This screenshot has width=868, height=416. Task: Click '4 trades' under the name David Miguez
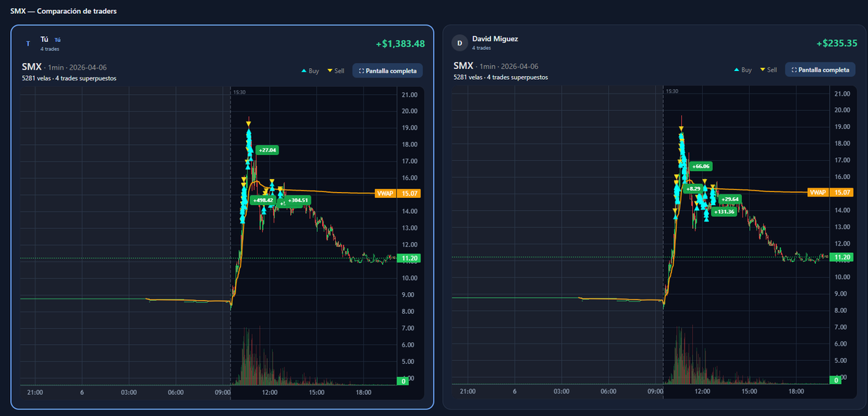pos(481,49)
